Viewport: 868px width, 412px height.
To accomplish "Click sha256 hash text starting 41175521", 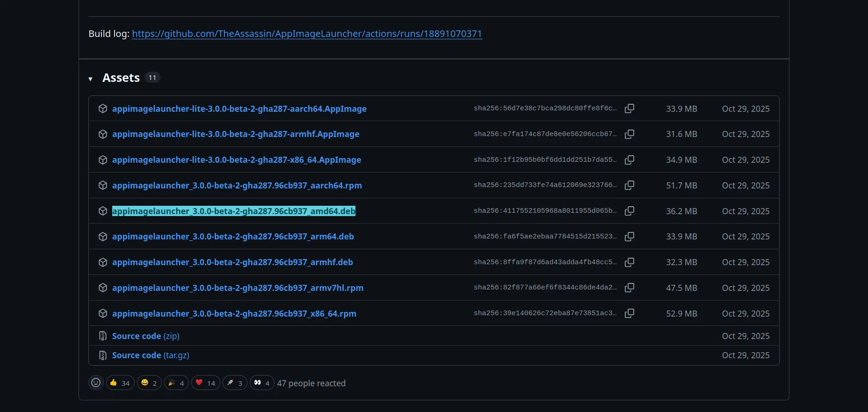I will click(545, 211).
